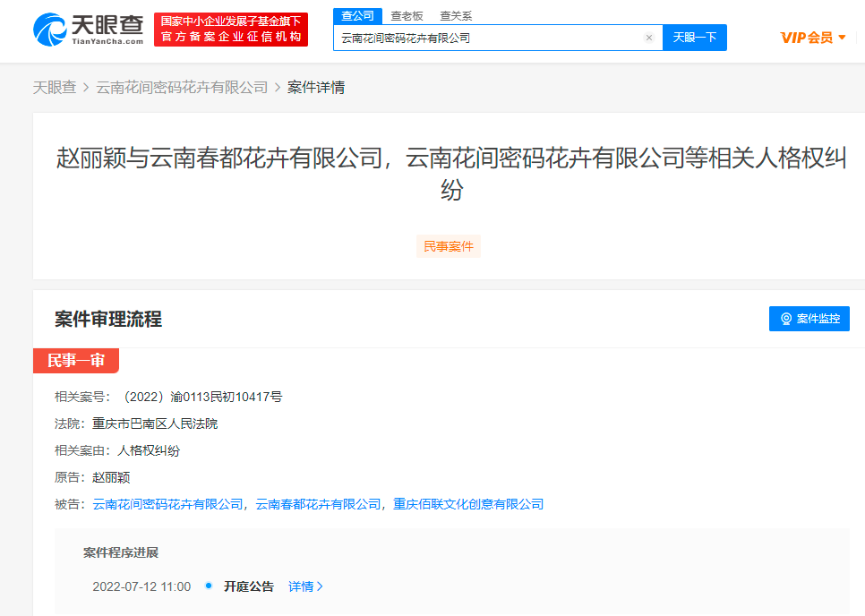This screenshot has height=616, width=865.
Task: Open 详情 link for 开庭公告
Action: click(301, 586)
